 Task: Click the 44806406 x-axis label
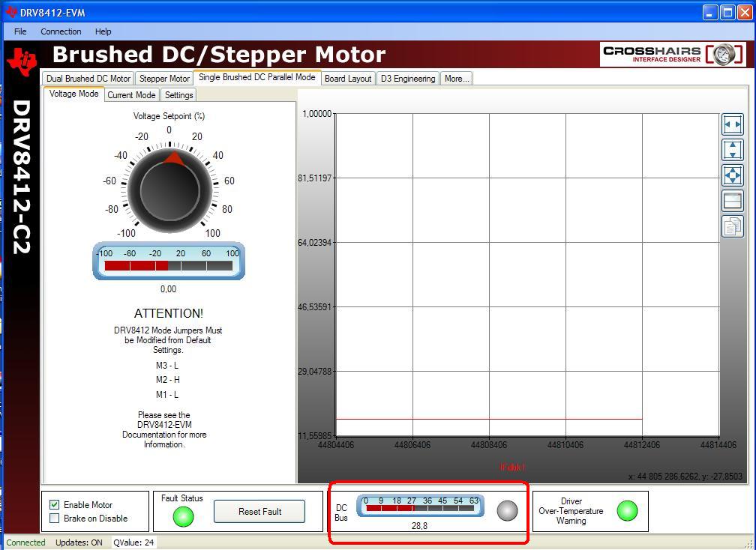[412, 445]
